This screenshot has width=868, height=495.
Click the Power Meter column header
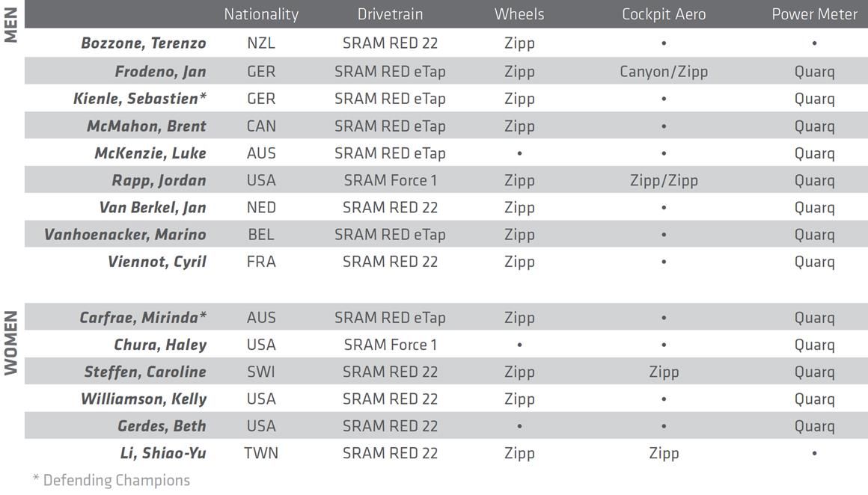click(x=814, y=14)
